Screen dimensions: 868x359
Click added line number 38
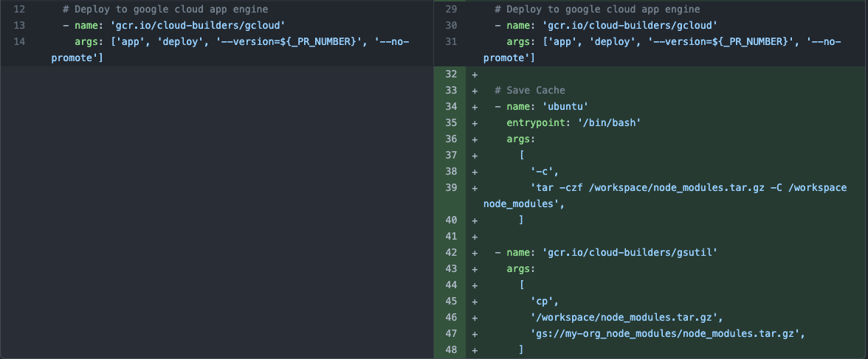tap(450, 172)
